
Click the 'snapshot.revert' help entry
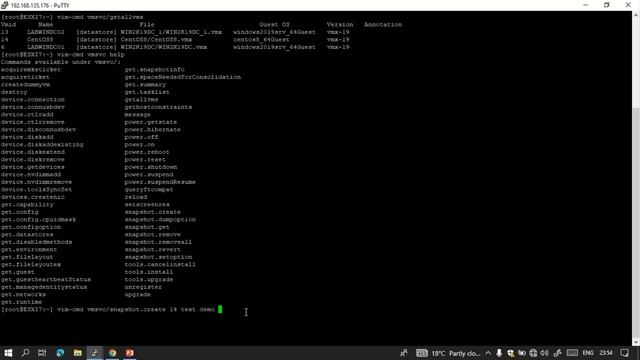coord(152,249)
